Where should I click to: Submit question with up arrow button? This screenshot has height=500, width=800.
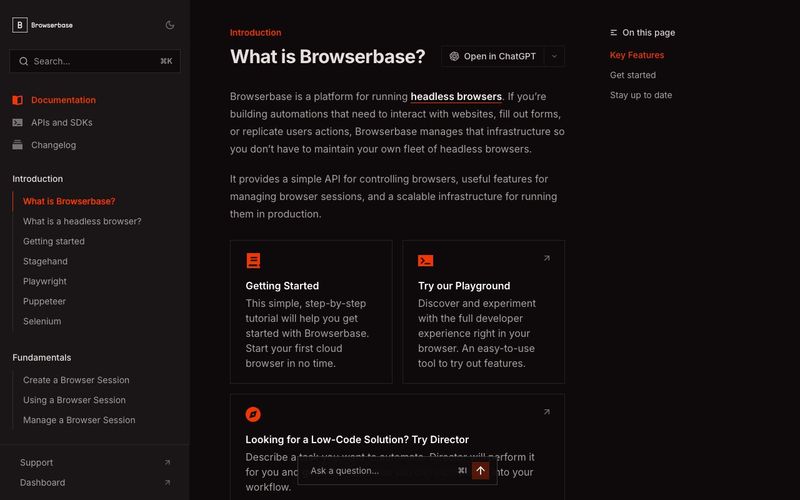tap(481, 470)
